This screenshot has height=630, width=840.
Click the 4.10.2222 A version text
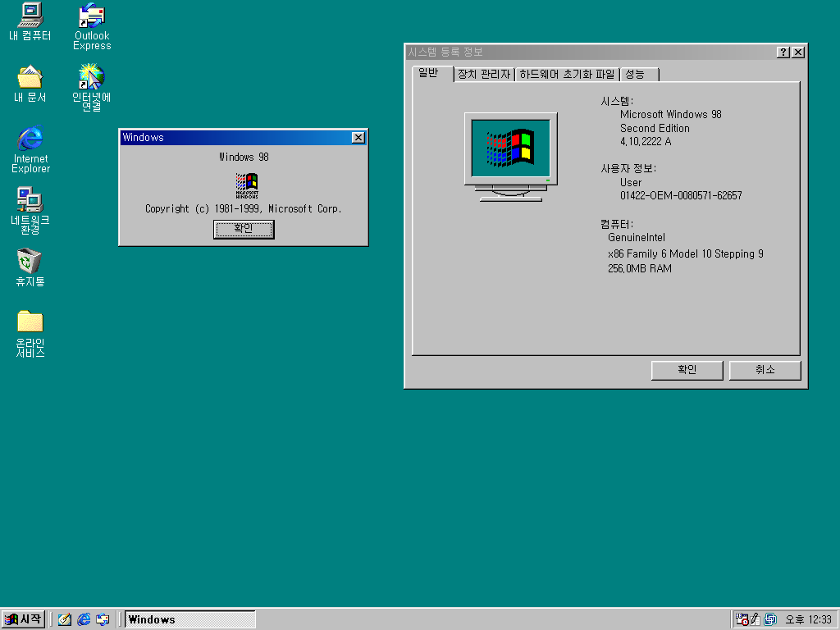pos(646,141)
